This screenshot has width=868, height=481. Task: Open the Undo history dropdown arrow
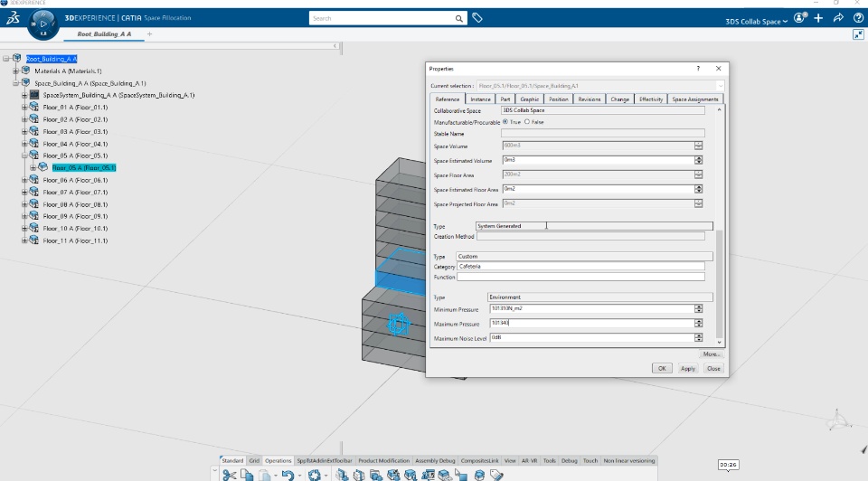pyautogui.click(x=299, y=476)
